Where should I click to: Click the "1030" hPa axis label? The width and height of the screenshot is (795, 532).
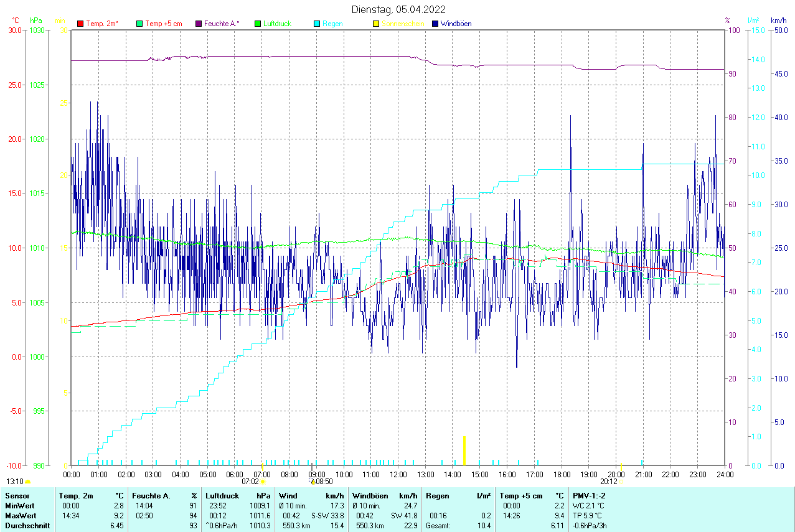[37, 30]
